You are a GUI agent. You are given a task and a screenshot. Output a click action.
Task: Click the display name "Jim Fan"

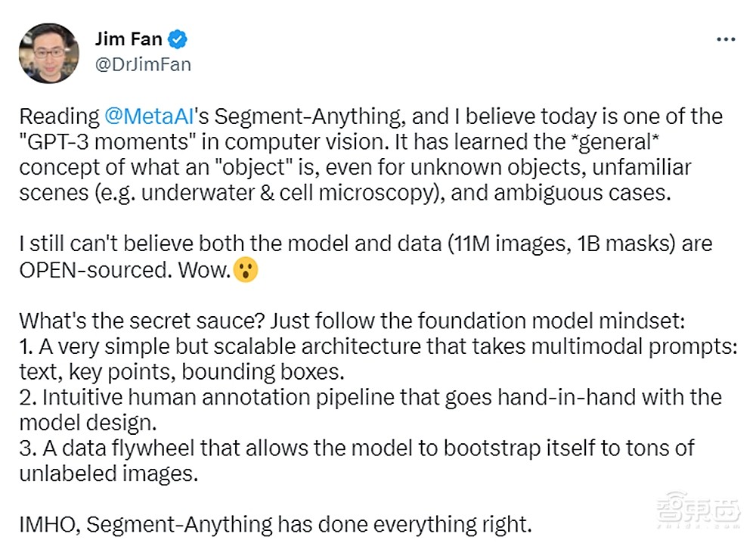127,39
